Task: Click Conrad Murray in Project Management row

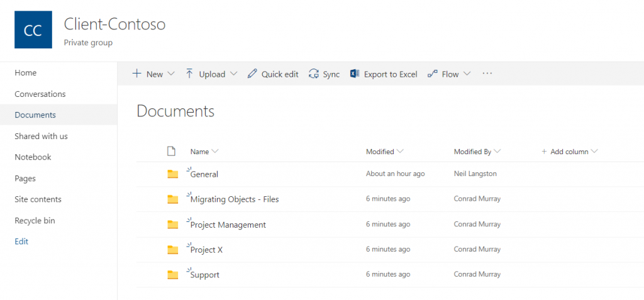Action: tap(477, 225)
